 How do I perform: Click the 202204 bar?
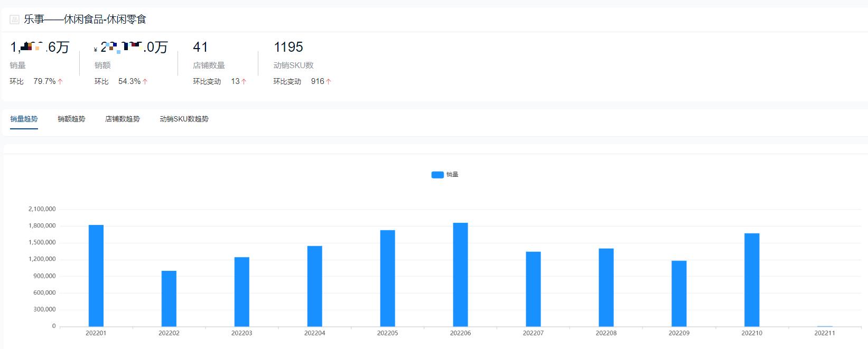[315, 286]
